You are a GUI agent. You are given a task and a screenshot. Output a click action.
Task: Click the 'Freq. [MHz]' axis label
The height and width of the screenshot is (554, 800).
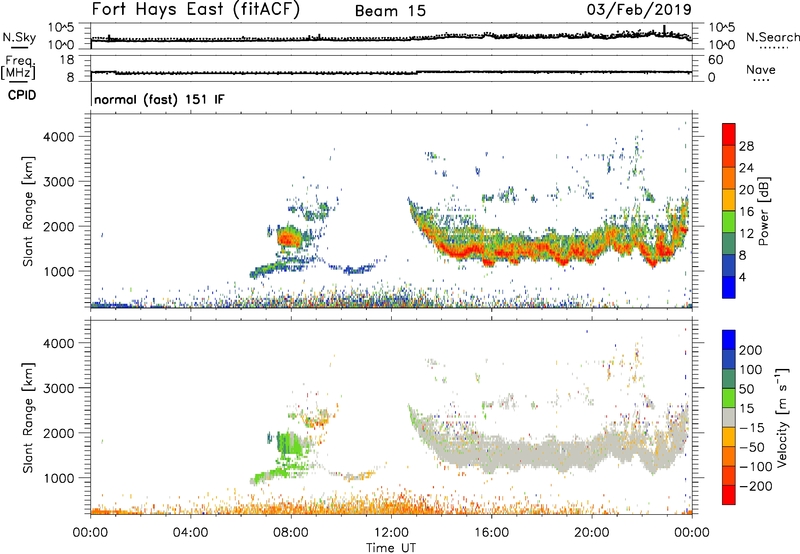18,67
